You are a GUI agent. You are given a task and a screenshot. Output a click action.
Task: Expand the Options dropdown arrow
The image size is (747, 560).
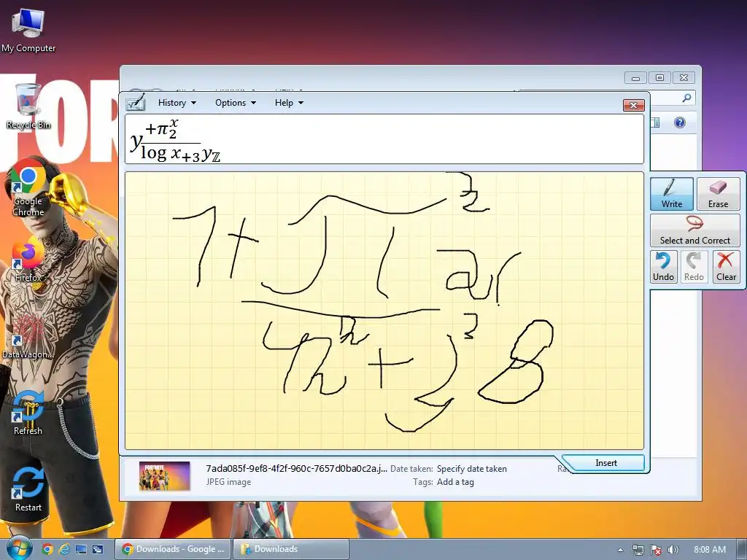pyautogui.click(x=253, y=103)
